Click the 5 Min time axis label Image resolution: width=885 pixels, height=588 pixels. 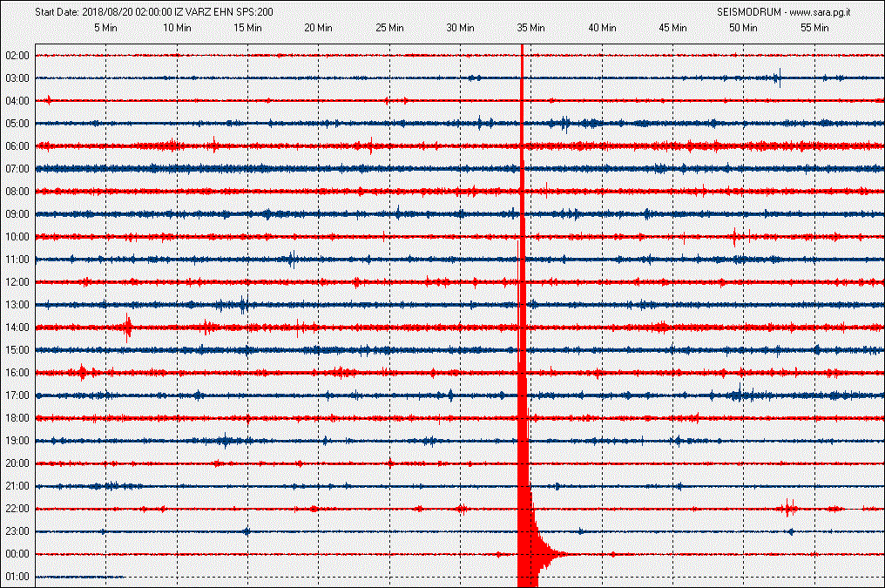pyautogui.click(x=105, y=28)
